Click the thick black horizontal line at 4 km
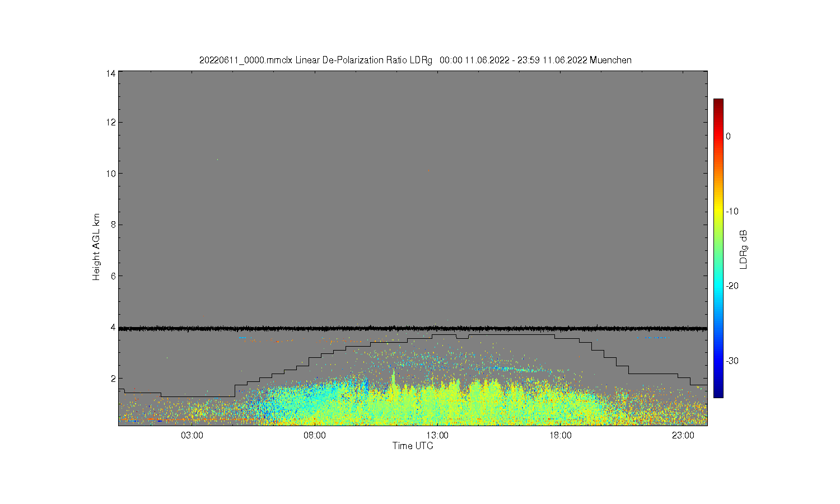840x504 pixels. click(413, 329)
